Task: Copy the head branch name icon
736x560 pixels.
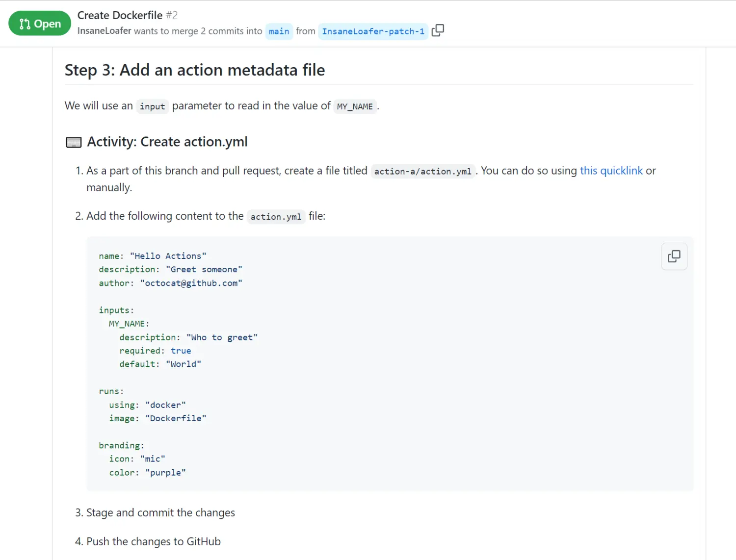Action: 438,30
